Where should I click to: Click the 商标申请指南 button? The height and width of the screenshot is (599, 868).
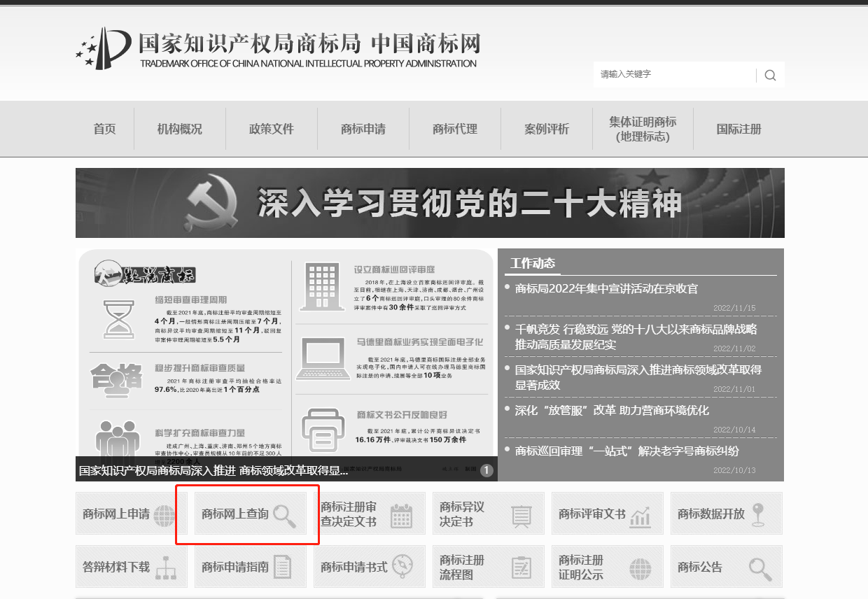coord(251,567)
